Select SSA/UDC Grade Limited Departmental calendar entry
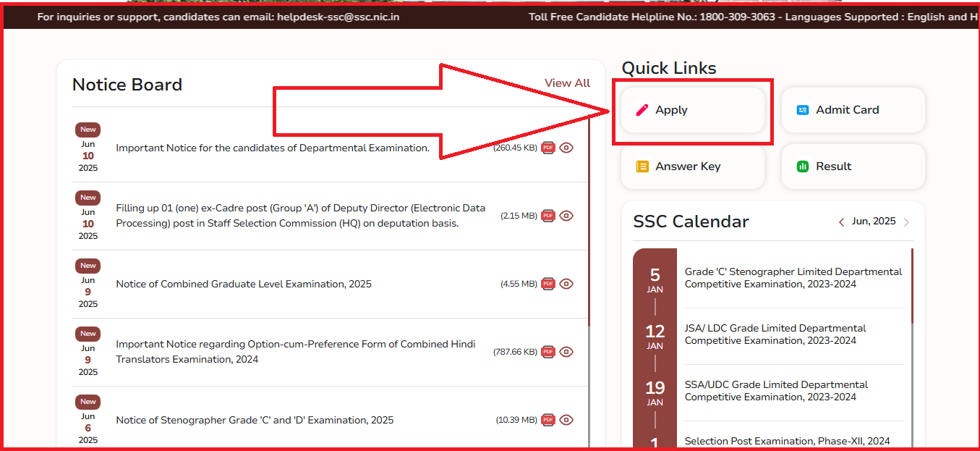The height and width of the screenshot is (451, 980). coord(776,391)
